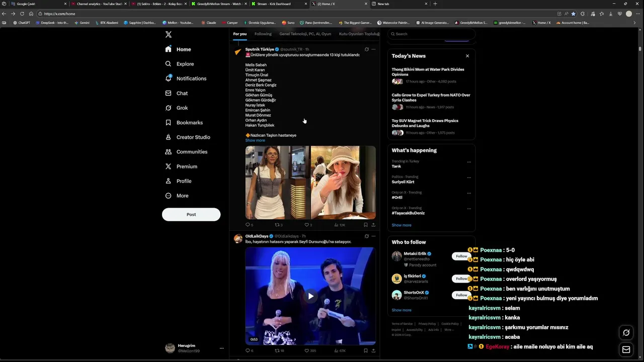Like the OldLaikDays post with 395 likes
This screenshot has width=644, height=362.
(310, 350)
